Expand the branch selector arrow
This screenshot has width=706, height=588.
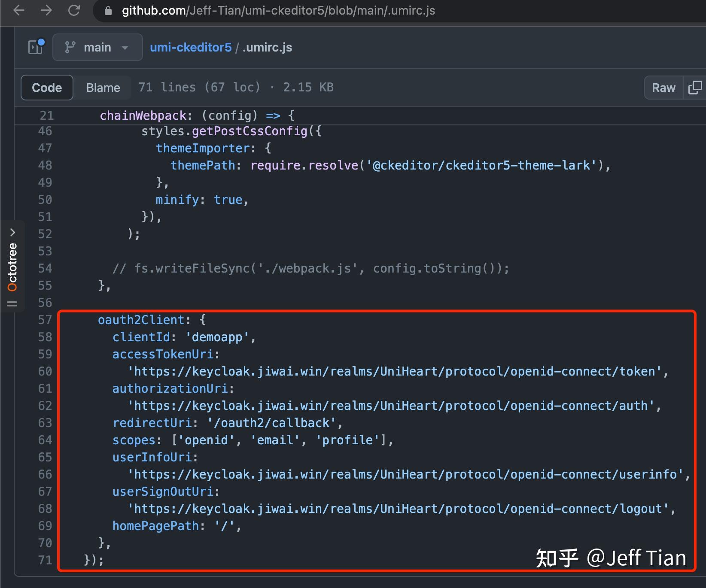click(x=125, y=47)
